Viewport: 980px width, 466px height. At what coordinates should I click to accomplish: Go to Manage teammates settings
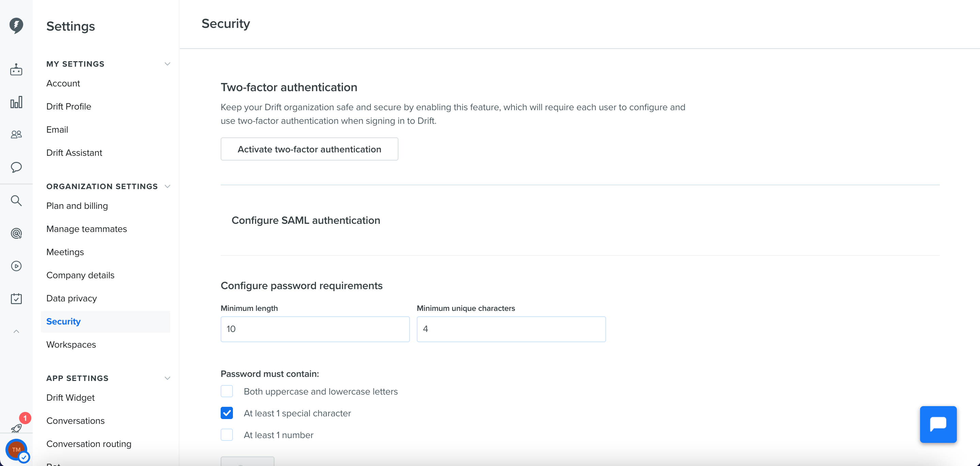[86, 229]
